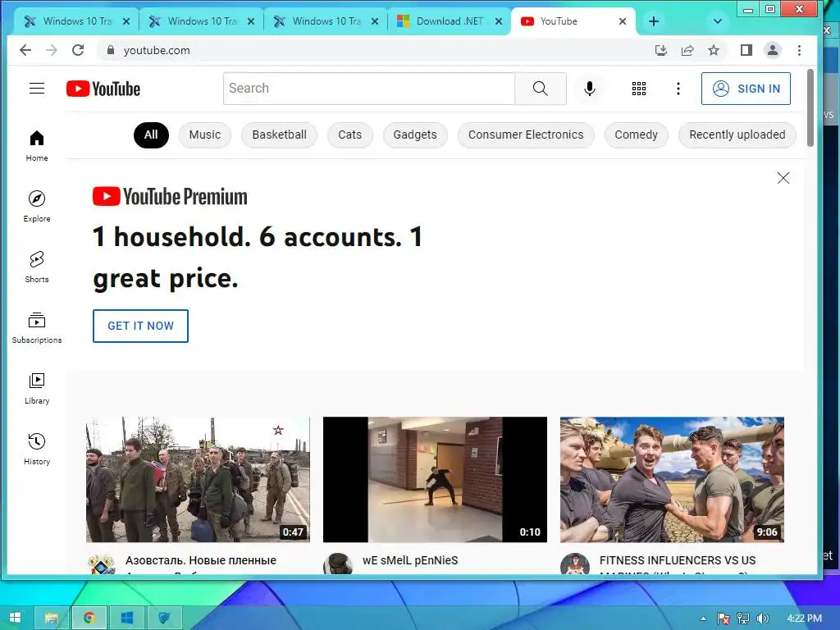
Task: Select the Recently uploaded chip
Action: [737, 135]
